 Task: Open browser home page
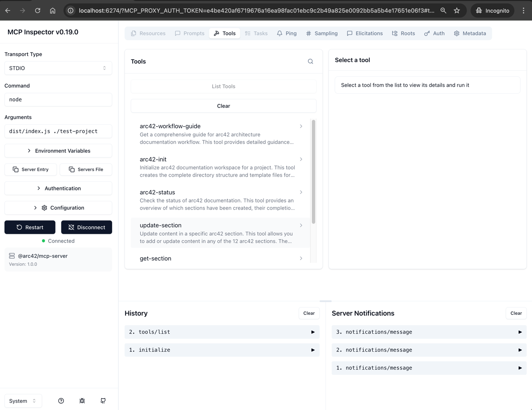point(53,10)
